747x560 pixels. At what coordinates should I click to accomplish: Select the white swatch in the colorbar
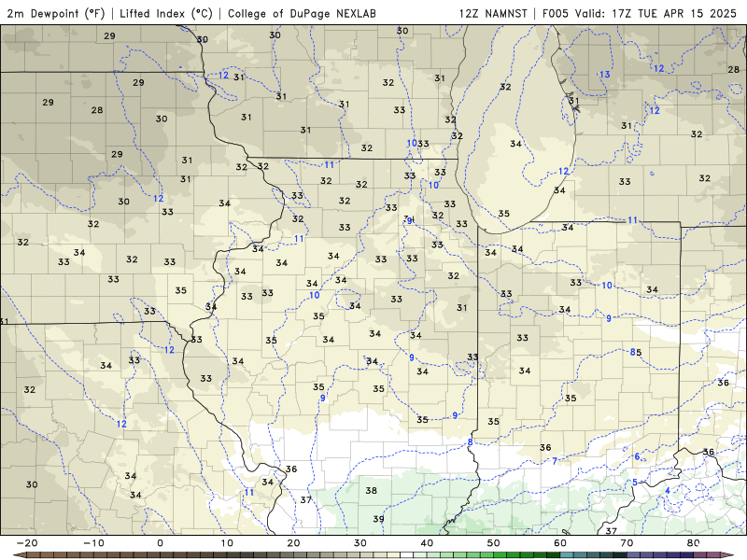pyautogui.click(x=407, y=555)
